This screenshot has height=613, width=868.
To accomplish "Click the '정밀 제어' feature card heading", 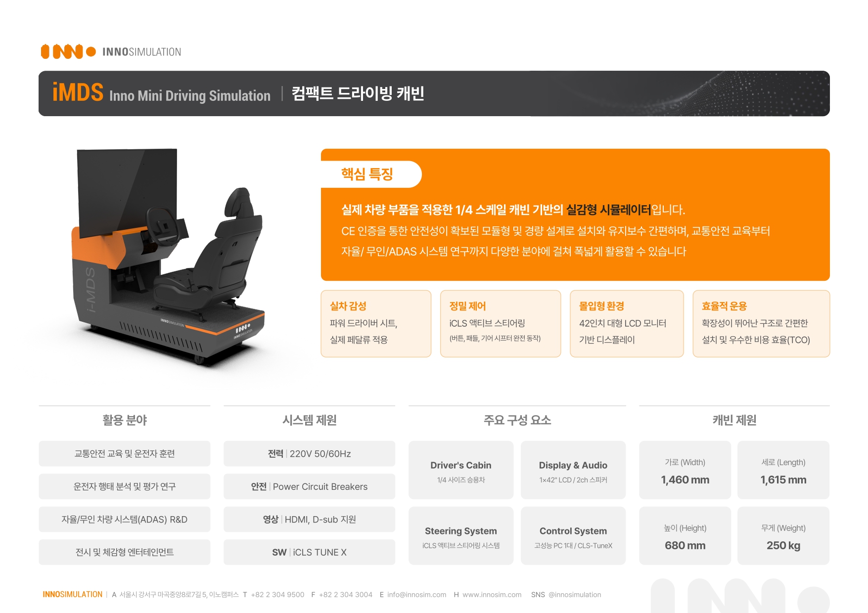I will tap(467, 306).
